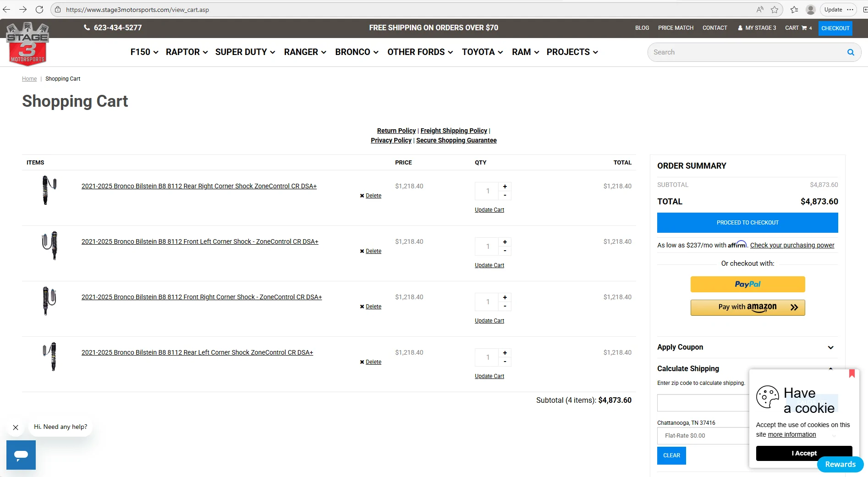Increase quantity of Front Right Corner Shock
The image size is (868, 477).
[x=505, y=297]
